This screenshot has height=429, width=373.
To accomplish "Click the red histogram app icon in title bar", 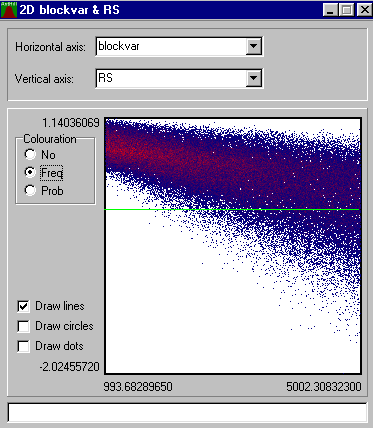I will 9,10.
